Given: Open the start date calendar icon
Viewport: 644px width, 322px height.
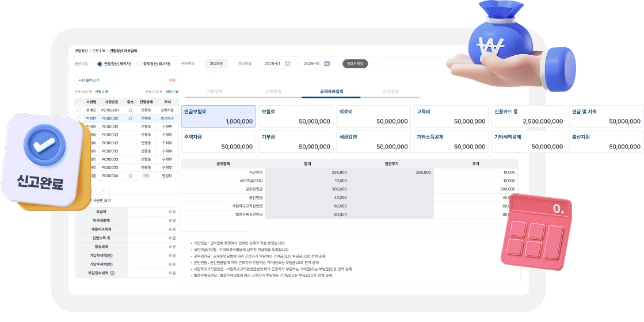Looking at the screenshot, I should coord(288,64).
